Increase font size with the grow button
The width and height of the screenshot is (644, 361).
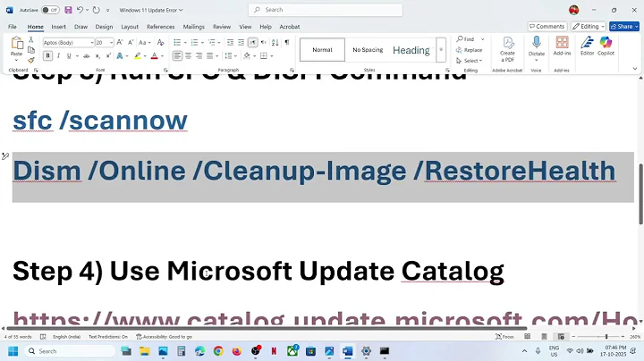click(120, 42)
